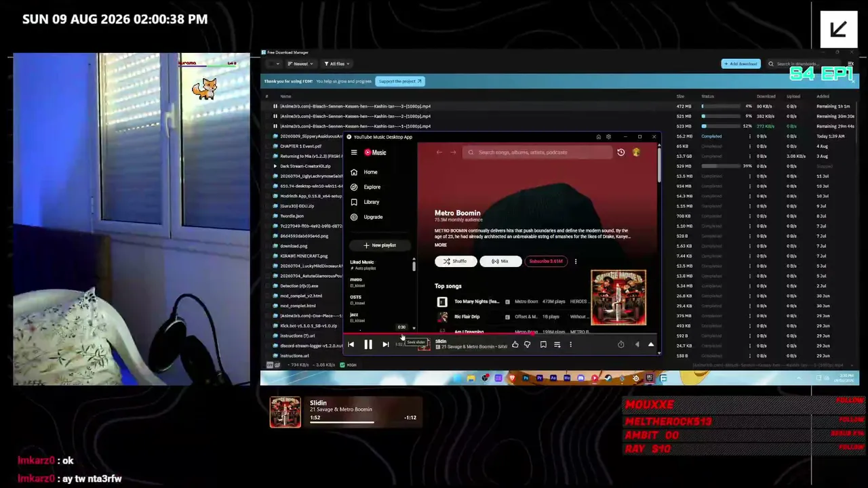This screenshot has width=868, height=488.
Task: Pause playback in YouTube Music
Action: click(x=368, y=345)
